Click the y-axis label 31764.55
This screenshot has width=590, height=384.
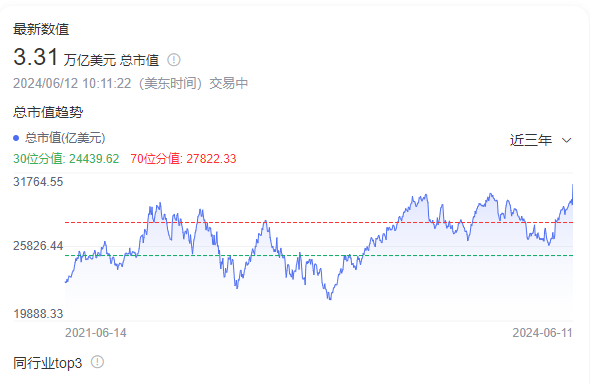tap(38, 182)
